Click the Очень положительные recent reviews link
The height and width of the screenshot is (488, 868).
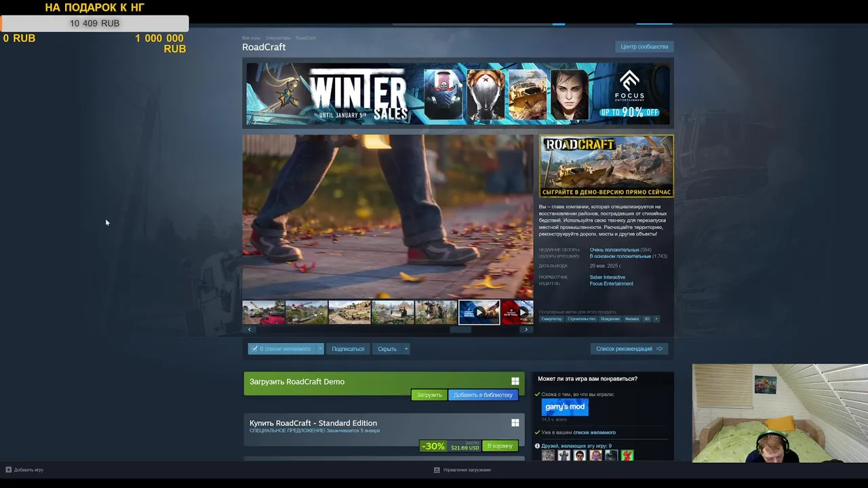pos(614,250)
